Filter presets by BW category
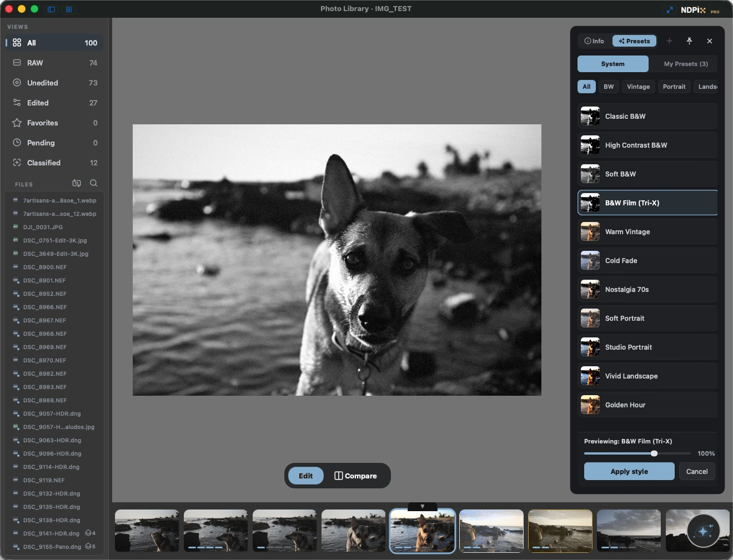Image resolution: width=733 pixels, height=560 pixels. tap(609, 87)
